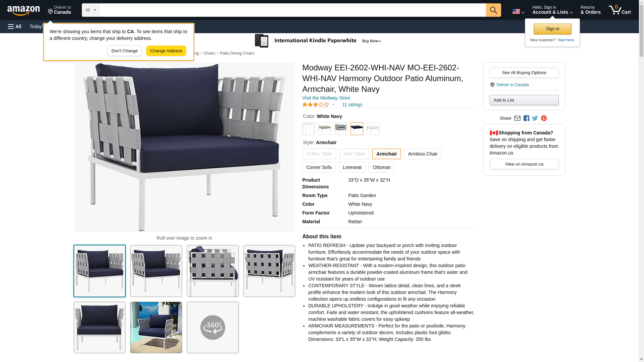Open the All search category dropdown
This screenshot has width=644, height=362.
(x=91, y=10)
